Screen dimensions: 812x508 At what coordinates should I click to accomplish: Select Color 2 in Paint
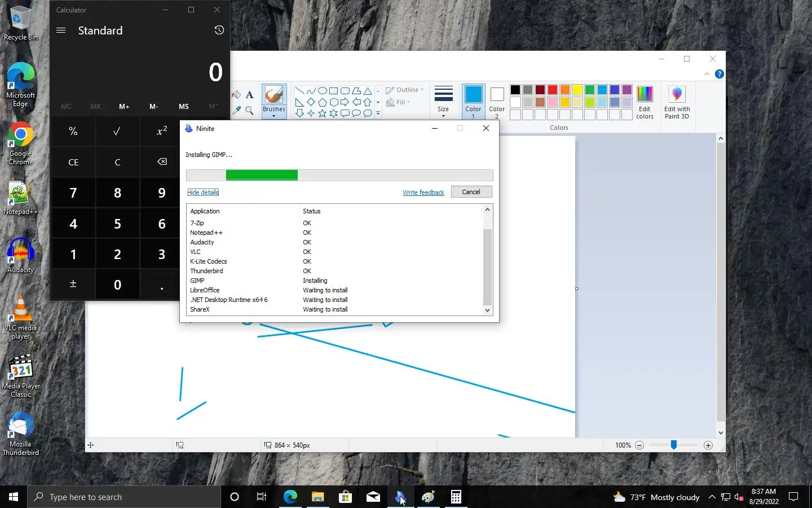[x=497, y=102]
